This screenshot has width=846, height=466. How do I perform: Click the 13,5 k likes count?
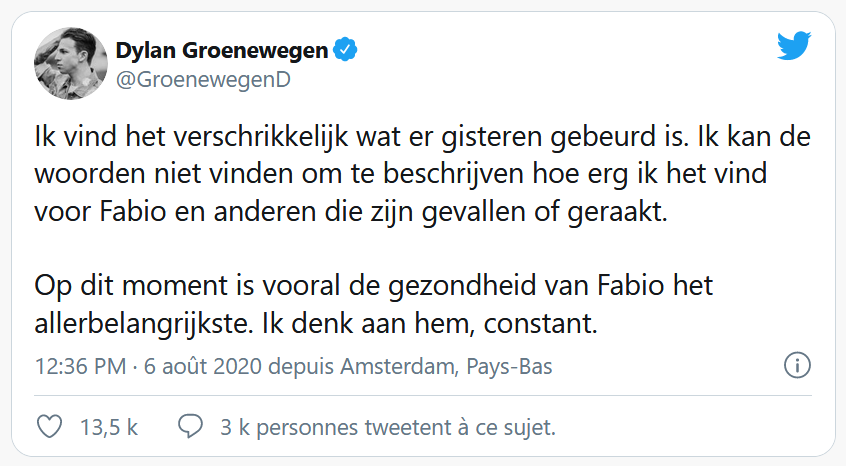pyautogui.click(x=108, y=427)
